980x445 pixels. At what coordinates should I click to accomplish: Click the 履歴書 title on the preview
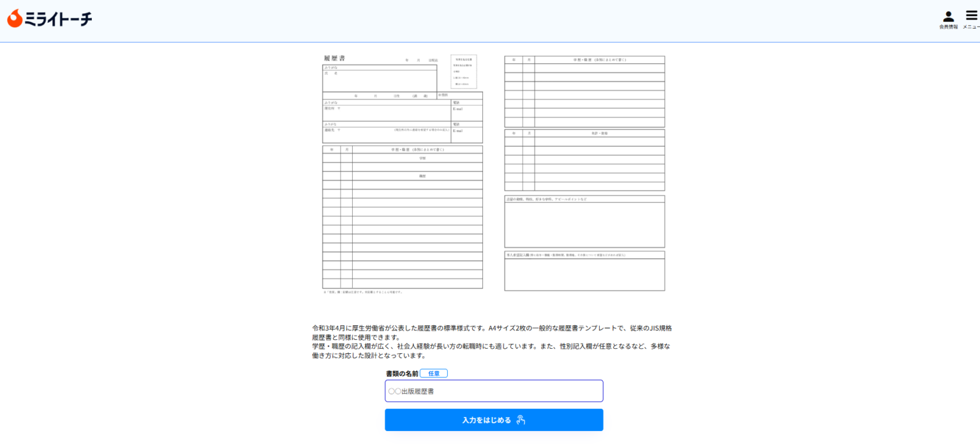334,59
